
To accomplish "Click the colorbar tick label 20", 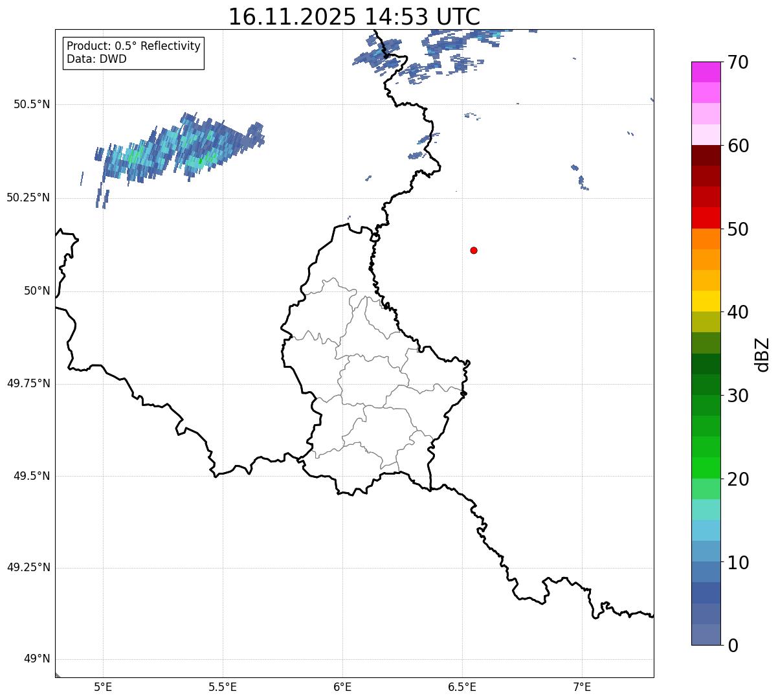I will [738, 479].
